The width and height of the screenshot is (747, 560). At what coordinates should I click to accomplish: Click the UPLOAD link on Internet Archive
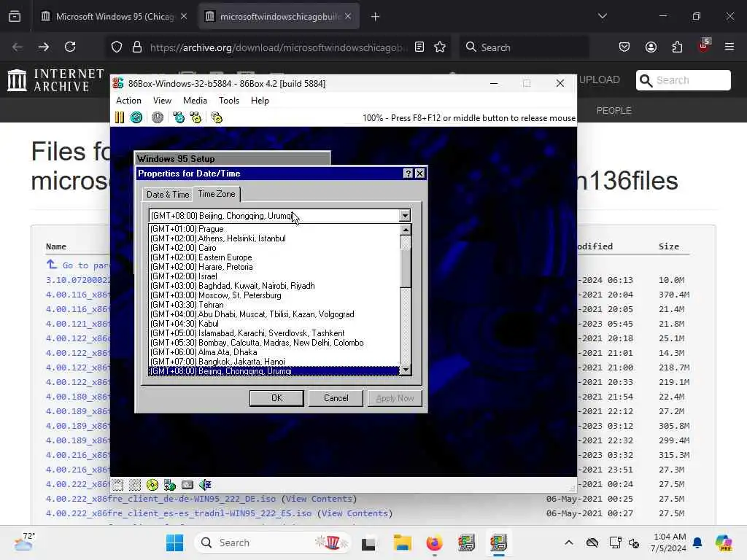tap(600, 79)
